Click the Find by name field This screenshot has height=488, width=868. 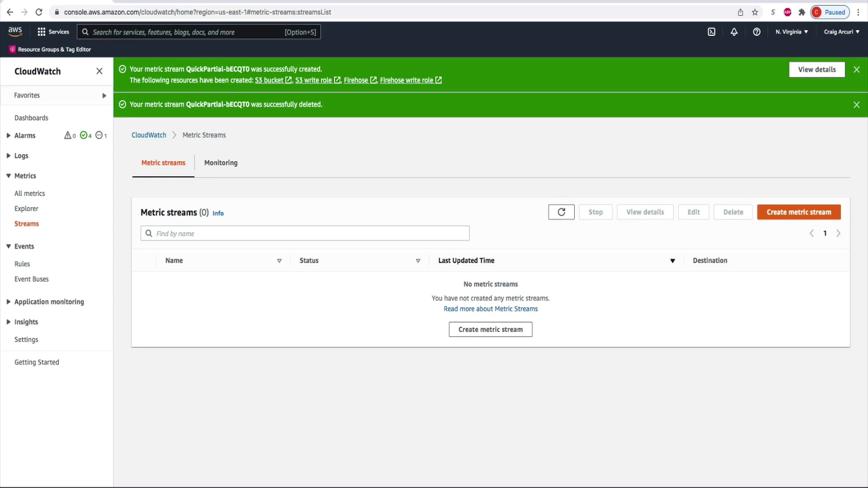[305, 234]
